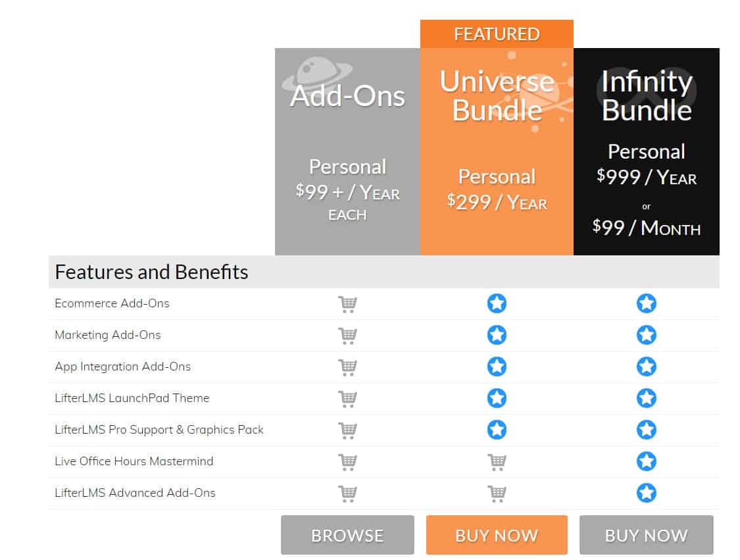Viewport: 740px width, 560px height.
Task: Click Infinity Bundle star for LifterLMS Advanced Add-Ons
Action: (x=647, y=494)
